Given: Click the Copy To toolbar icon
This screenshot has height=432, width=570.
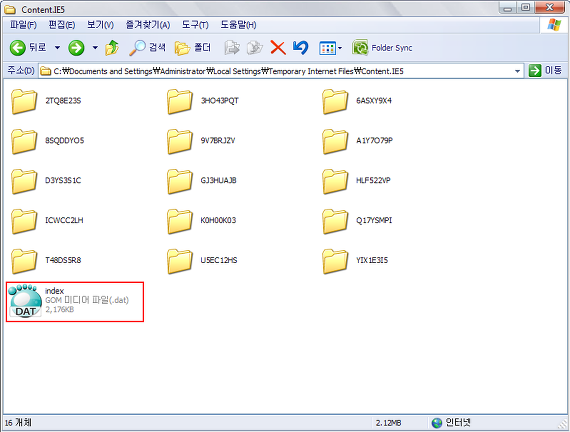Looking at the screenshot, I should click(254, 48).
